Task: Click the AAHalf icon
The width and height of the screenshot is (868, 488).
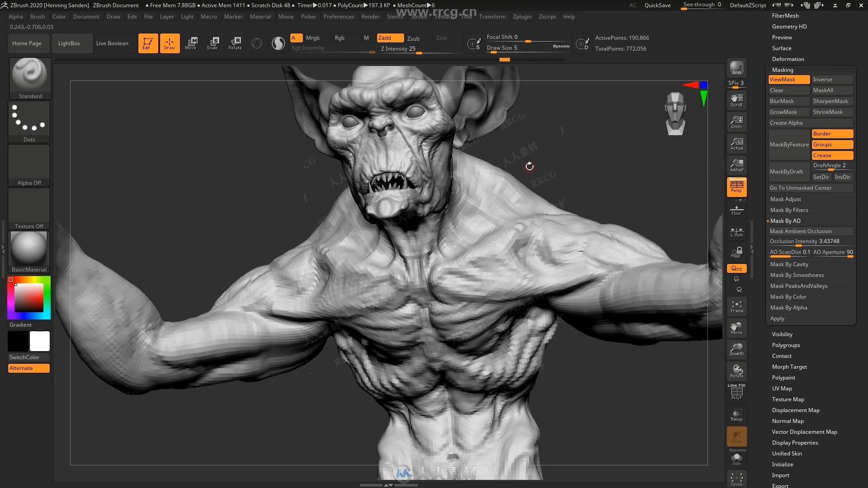Action: coord(736,165)
